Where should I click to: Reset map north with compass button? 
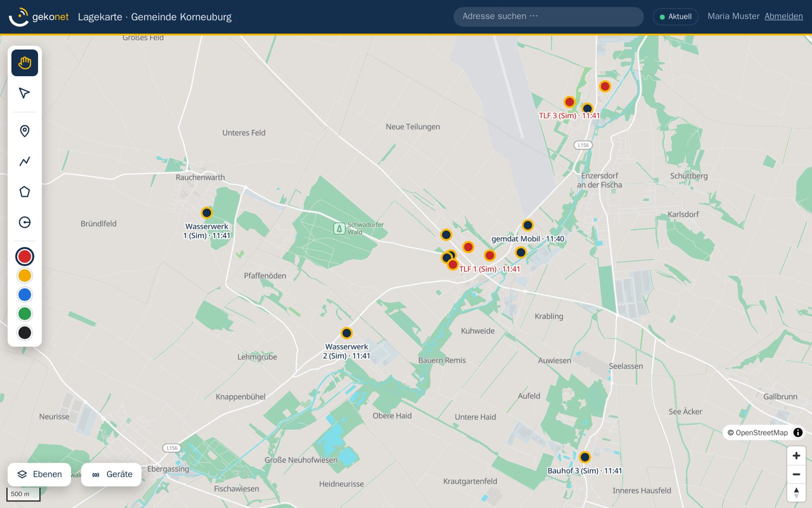(x=796, y=493)
